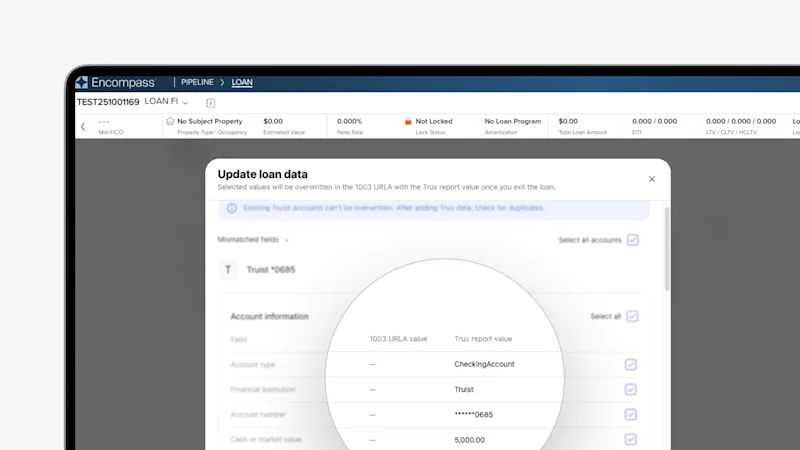Select the $0.00 Total Loan Amount
800x450 pixels.
click(568, 121)
